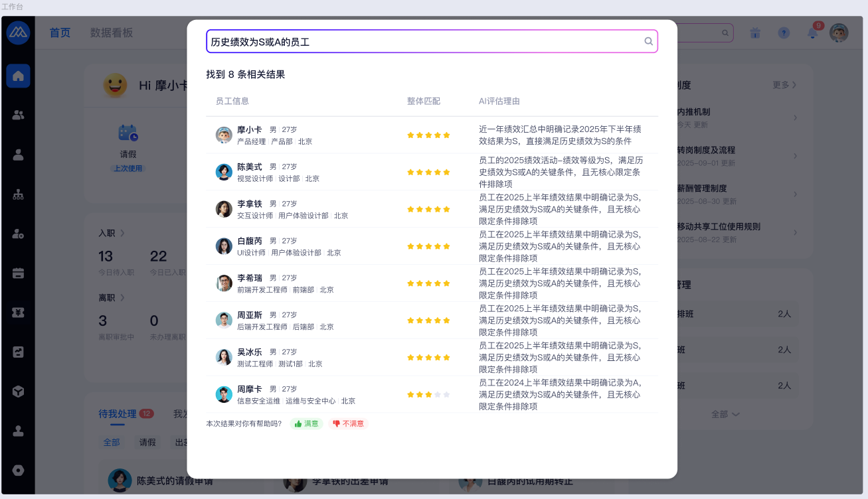Expand the 全部 chevron under the schedule list
Image resolution: width=868 pixels, height=499 pixels.
click(x=725, y=414)
